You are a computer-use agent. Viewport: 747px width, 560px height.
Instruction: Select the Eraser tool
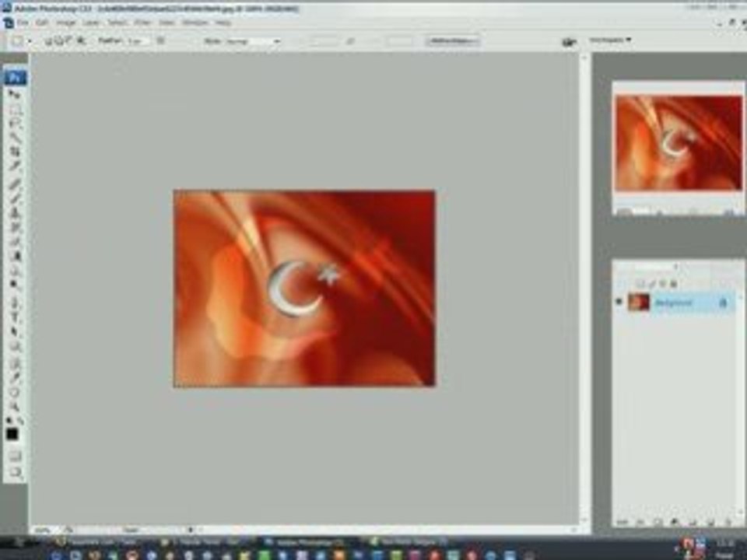coord(16,241)
